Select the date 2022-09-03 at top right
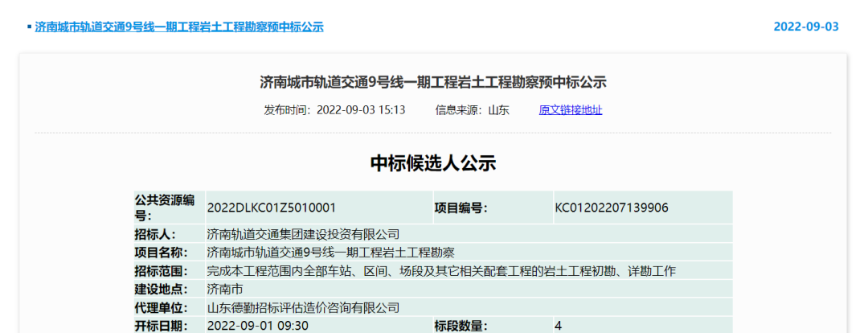 806,27
